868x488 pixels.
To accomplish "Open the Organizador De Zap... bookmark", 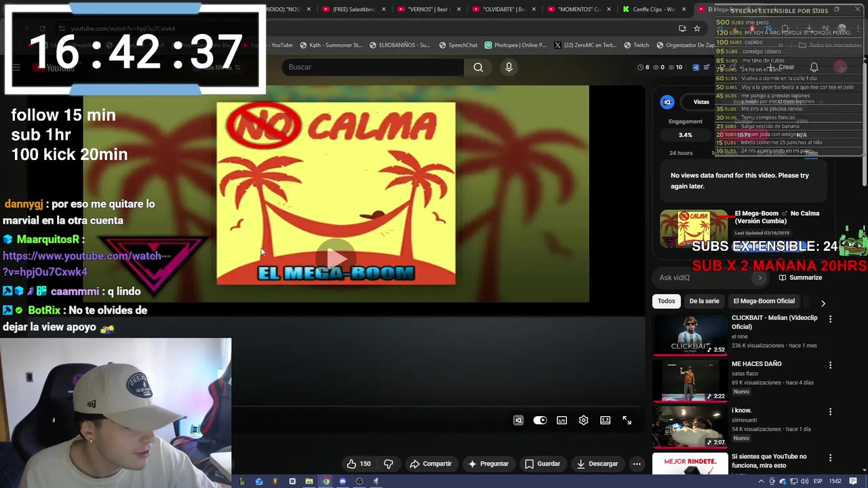I will point(686,45).
